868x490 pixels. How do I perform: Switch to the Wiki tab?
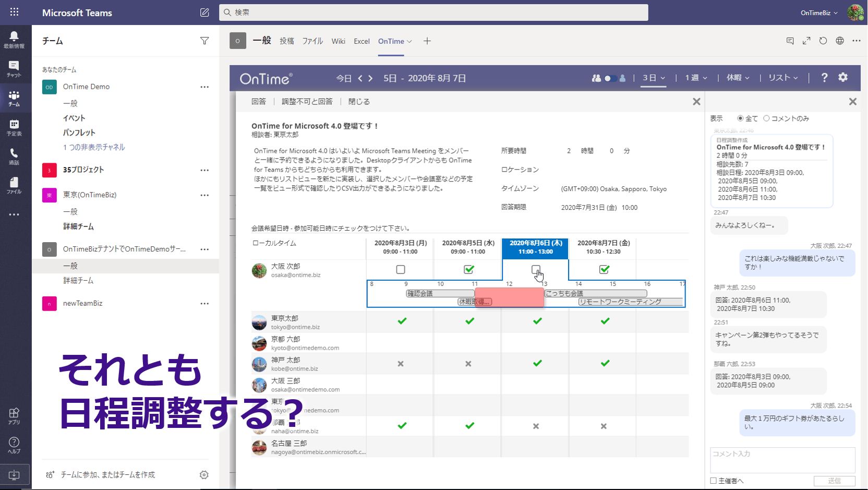[338, 41]
